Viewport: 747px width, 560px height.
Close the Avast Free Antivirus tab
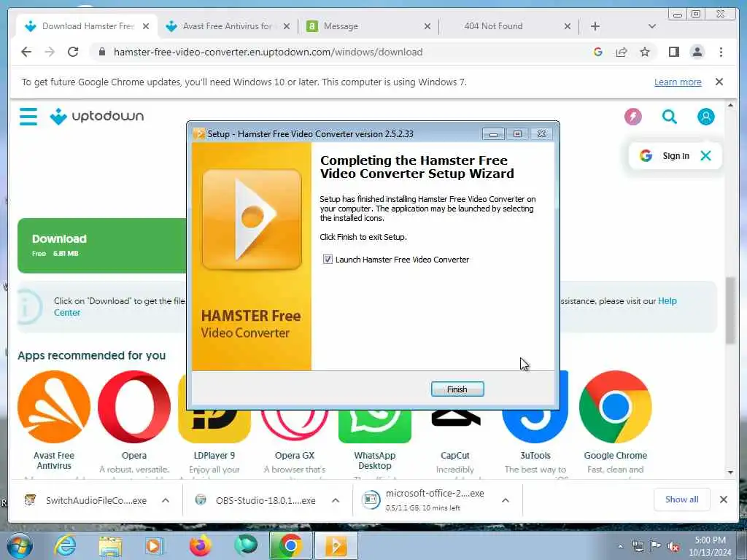286,26
